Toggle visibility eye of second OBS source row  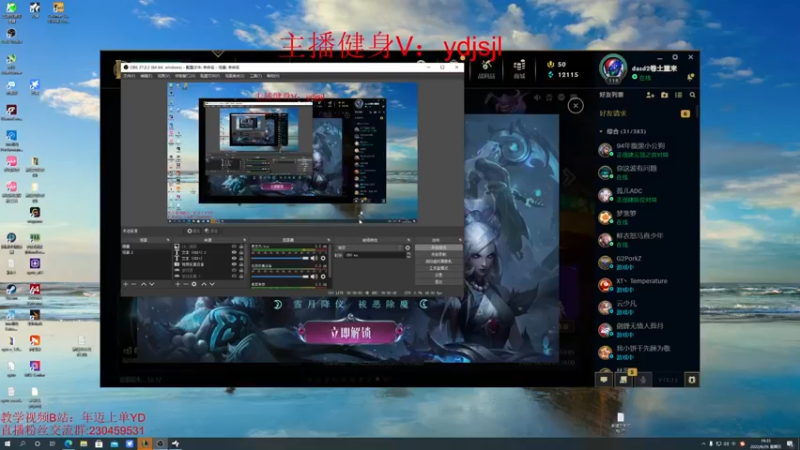234,253
